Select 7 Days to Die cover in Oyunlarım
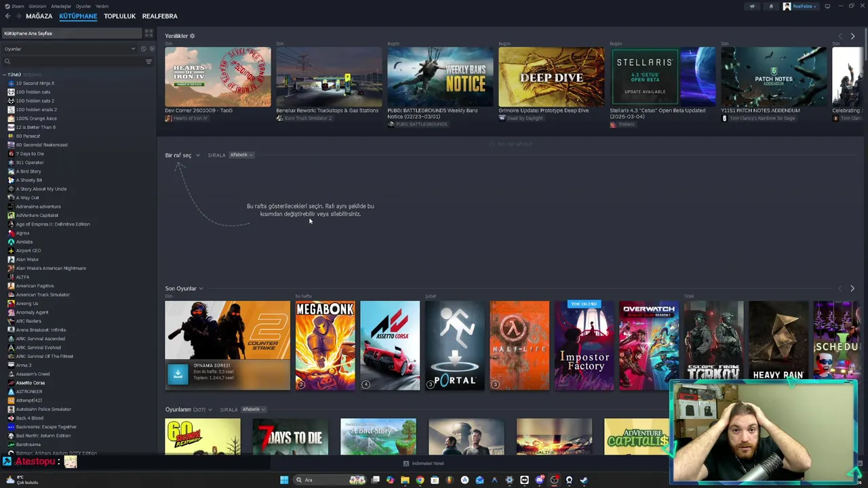This screenshot has height=488, width=868. [x=290, y=436]
